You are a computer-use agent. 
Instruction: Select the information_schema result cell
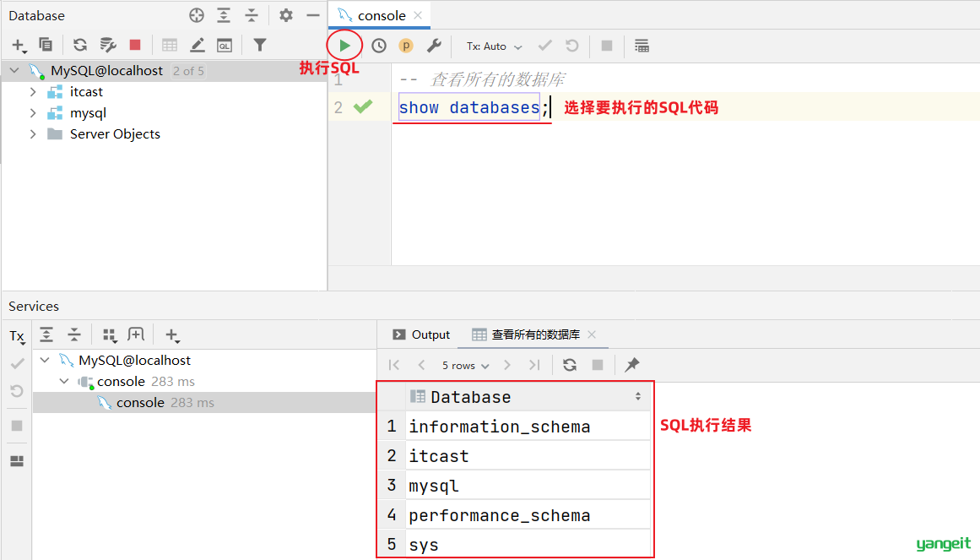[x=528, y=427]
